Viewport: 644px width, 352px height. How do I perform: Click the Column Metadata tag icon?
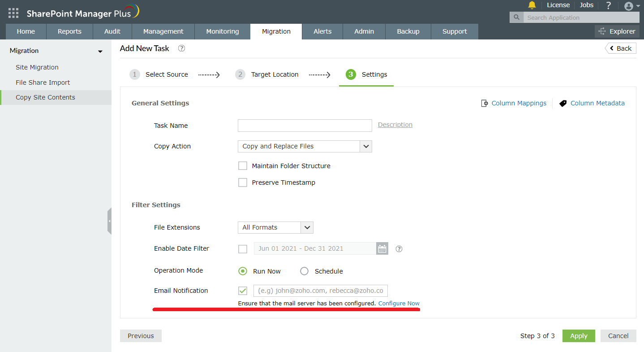click(563, 103)
